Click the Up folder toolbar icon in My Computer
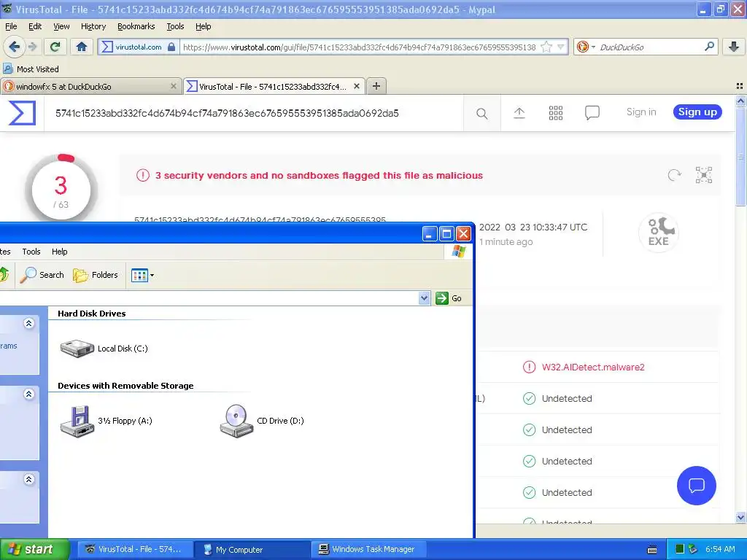 tap(4, 274)
